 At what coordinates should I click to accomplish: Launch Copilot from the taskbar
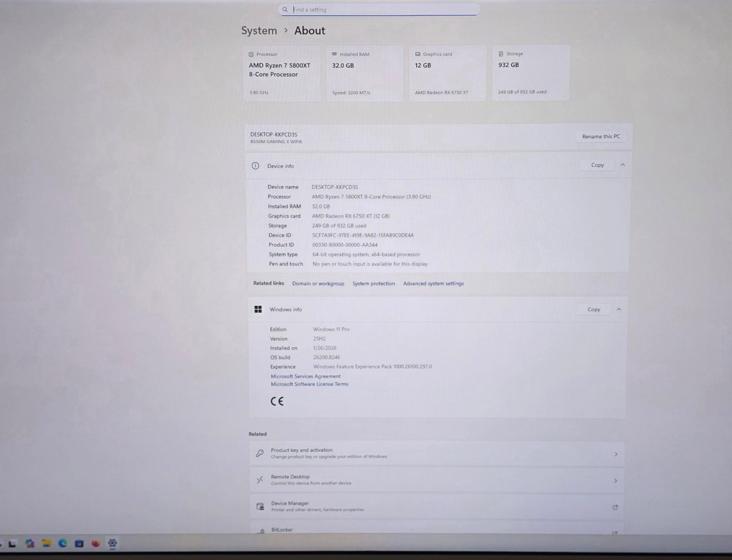tap(30, 544)
